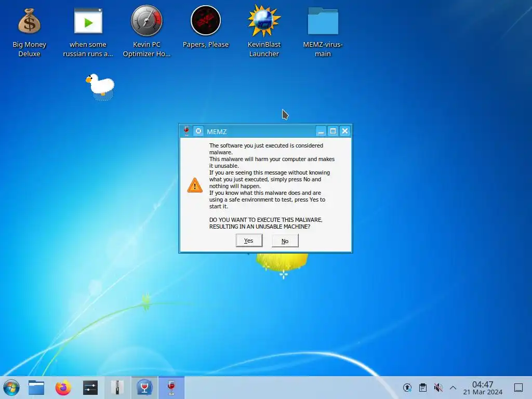
Task: Maximize the MEMZ dialog window
Action: (x=333, y=131)
